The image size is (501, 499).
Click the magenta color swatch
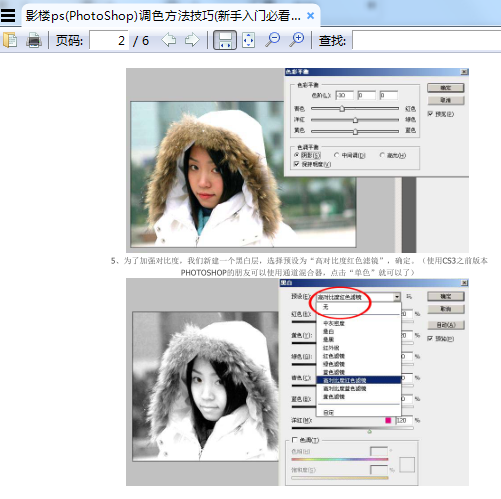pyautogui.click(x=388, y=420)
